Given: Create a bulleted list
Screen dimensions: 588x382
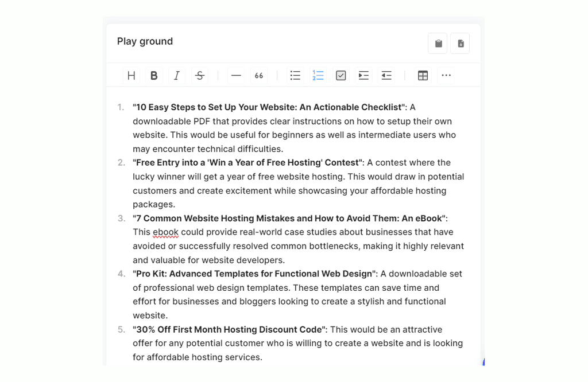Looking at the screenshot, I should (x=295, y=75).
